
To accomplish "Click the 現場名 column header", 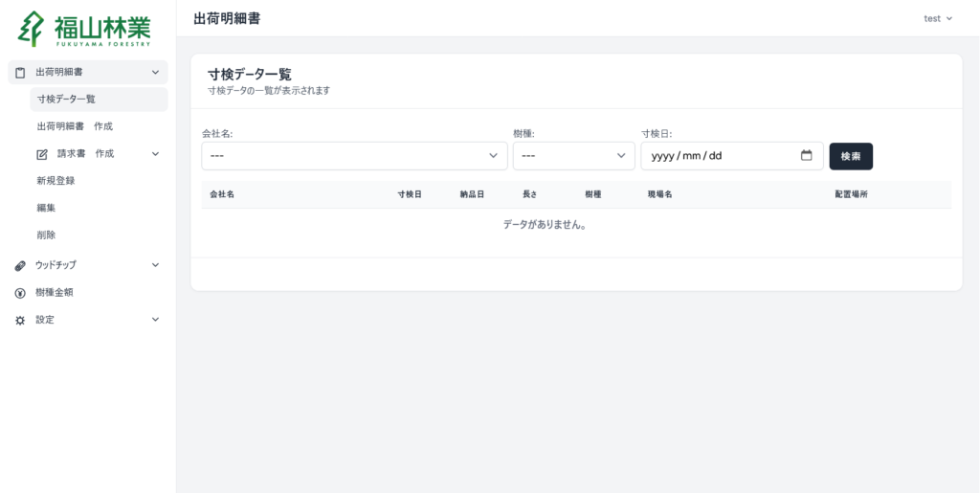I will point(659,194).
